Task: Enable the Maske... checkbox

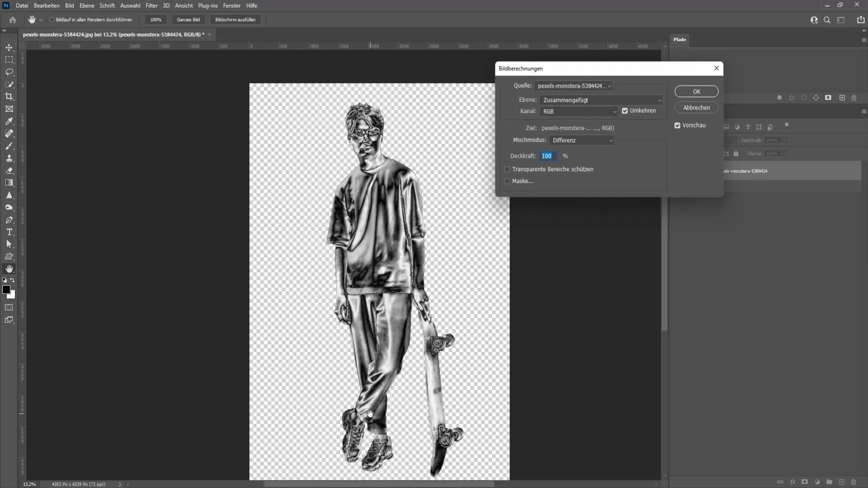Action: tap(507, 181)
